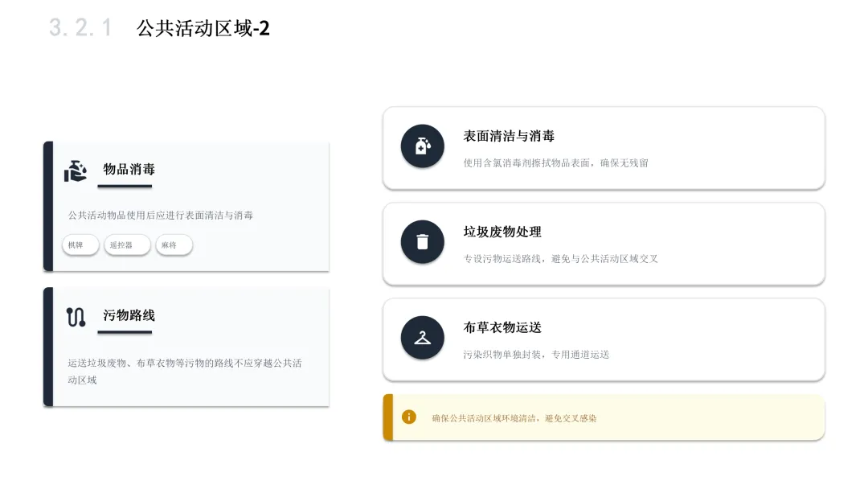Click the description 使用含氯消毒剂擦拭物品表面
Image resolution: width=868 pixels, height=489 pixels.
click(x=526, y=162)
